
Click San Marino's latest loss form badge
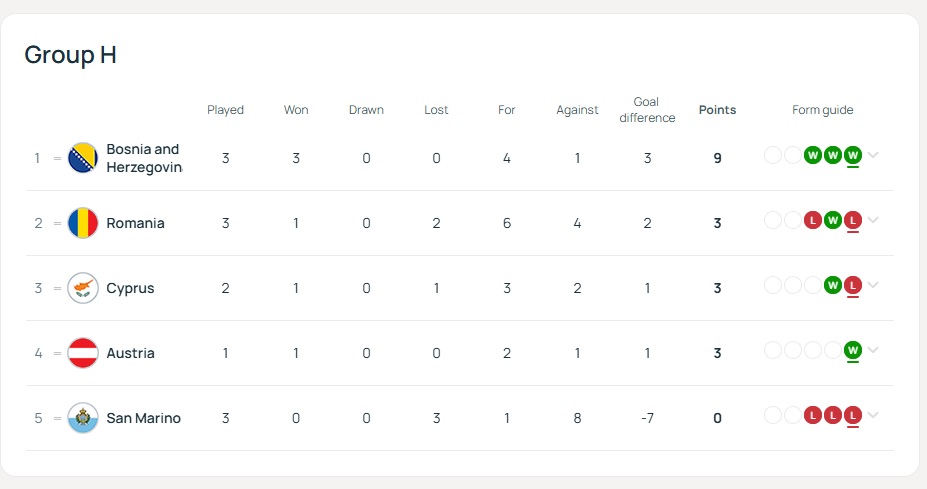[x=853, y=415]
